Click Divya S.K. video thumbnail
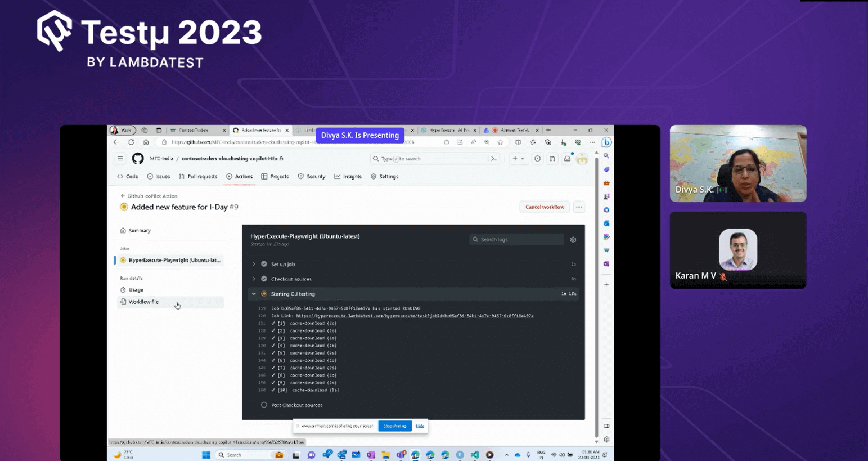Screen dimensions: 868x461 click(x=738, y=164)
